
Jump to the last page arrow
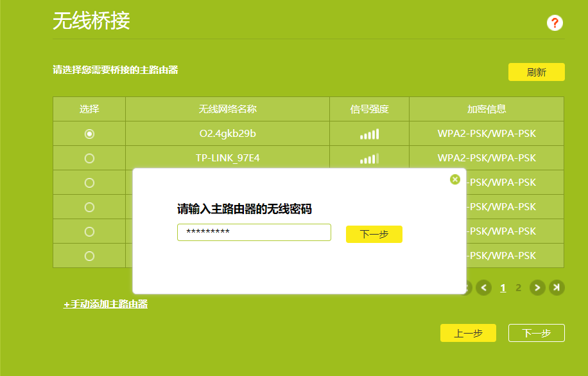click(x=556, y=288)
